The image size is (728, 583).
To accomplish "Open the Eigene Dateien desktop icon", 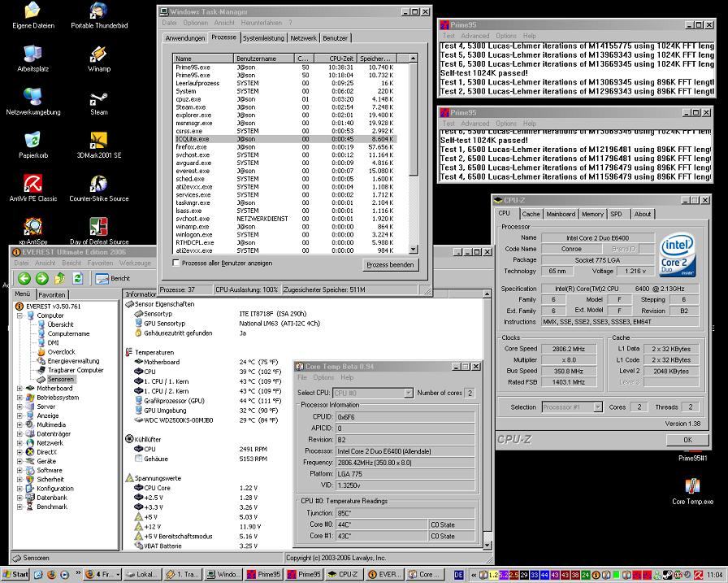I will pyautogui.click(x=33, y=15).
